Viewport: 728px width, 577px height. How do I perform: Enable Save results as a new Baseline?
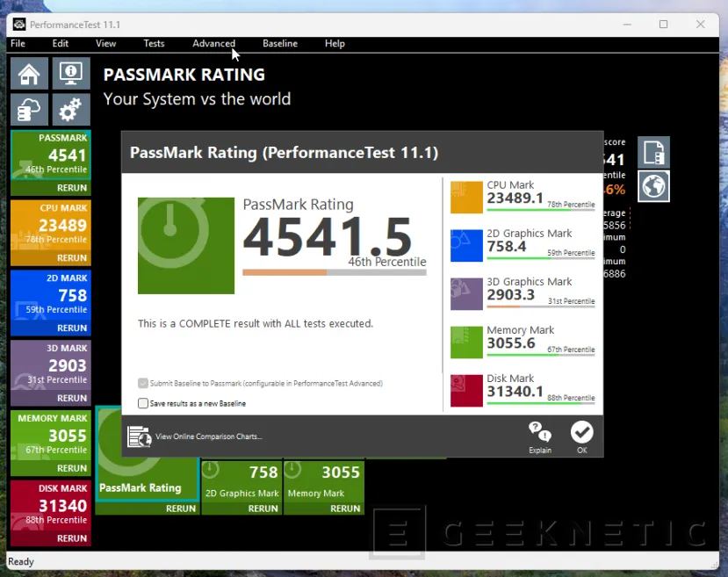pyautogui.click(x=143, y=404)
